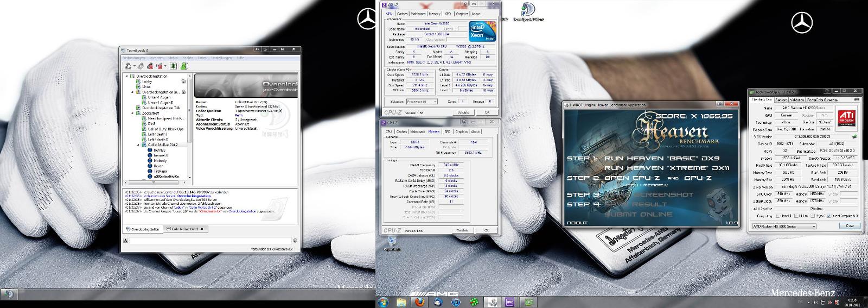Select the Call of Duty: Black Ops channel
This screenshot has height=308, width=868.
[165, 129]
